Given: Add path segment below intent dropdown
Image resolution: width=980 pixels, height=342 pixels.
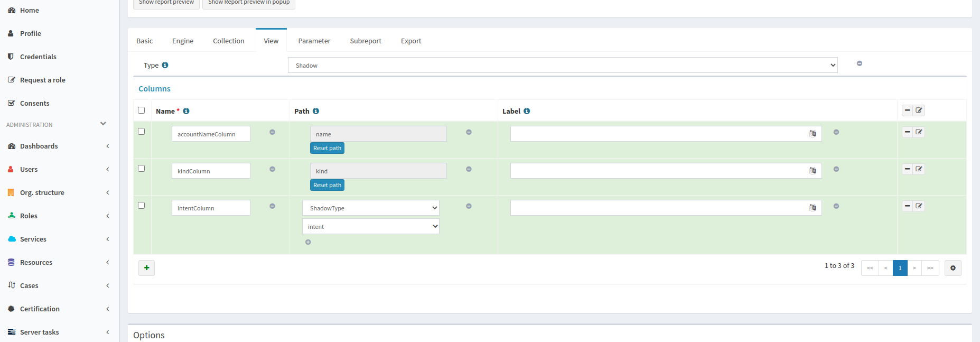Looking at the screenshot, I should [308, 242].
